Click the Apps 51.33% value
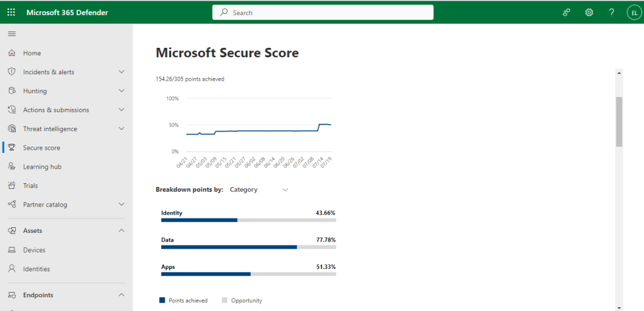 [325, 266]
